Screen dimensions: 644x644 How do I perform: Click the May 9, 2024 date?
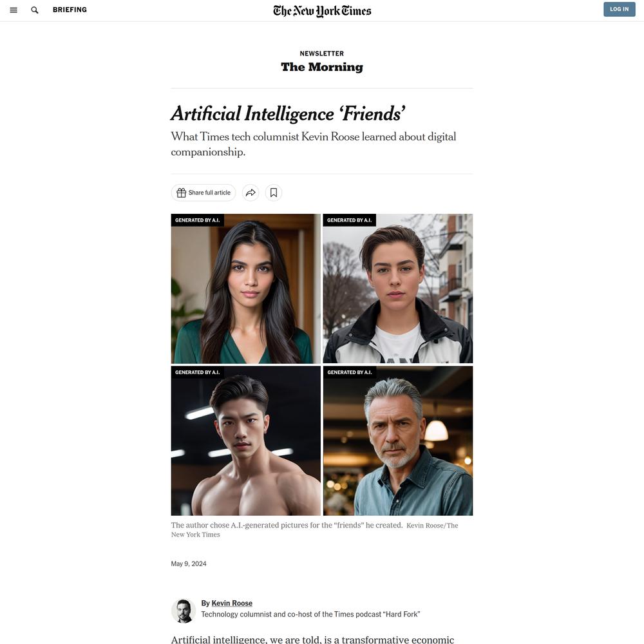[189, 563]
